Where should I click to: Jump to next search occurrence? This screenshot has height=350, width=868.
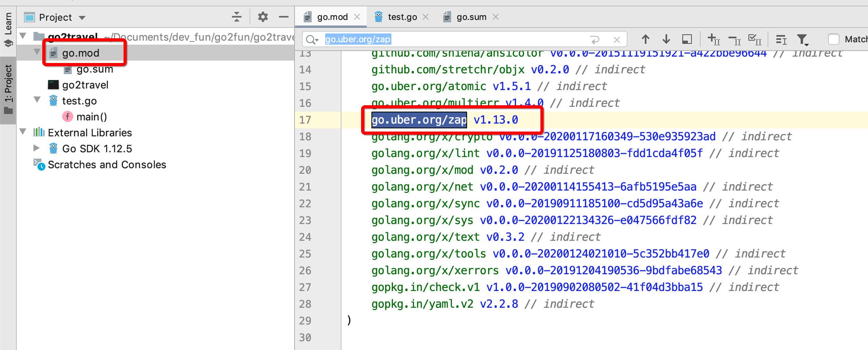tap(666, 39)
